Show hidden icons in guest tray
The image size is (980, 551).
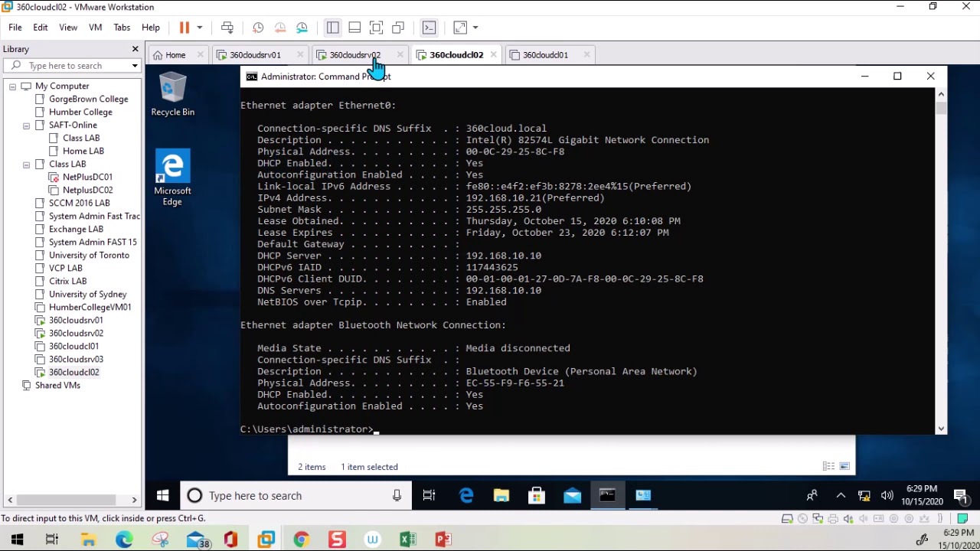tap(841, 496)
